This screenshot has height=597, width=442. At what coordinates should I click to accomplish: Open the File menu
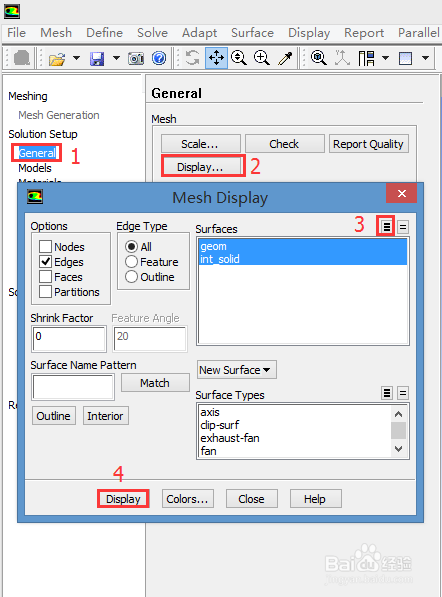pos(16,33)
